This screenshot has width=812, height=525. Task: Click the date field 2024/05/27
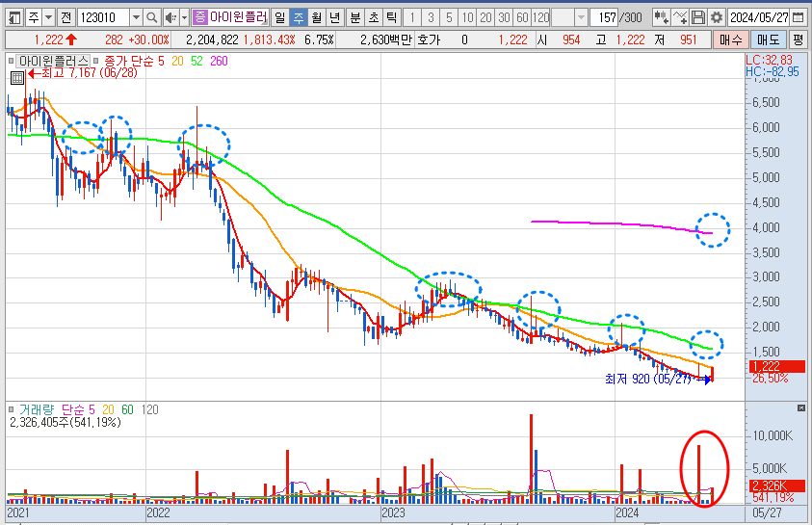click(x=759, y=18)
